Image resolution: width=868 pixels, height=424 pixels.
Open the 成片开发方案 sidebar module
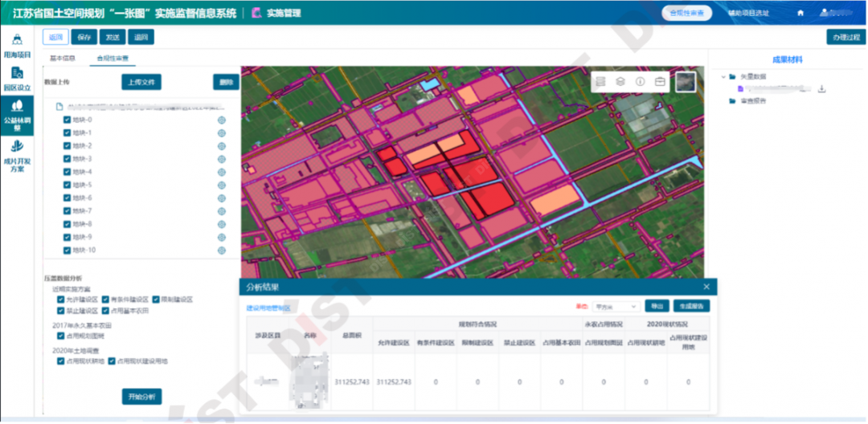pyautogui.click(x=17, y=156)
